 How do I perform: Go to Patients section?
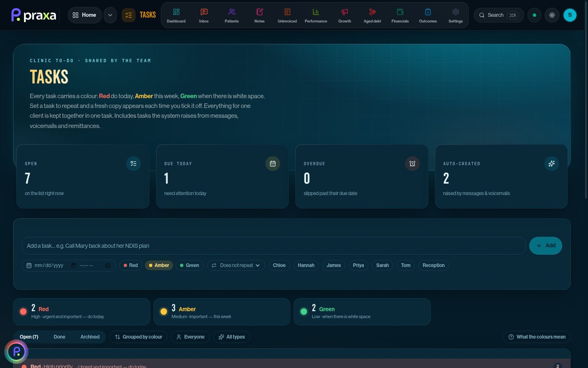(x=232, y=16)
